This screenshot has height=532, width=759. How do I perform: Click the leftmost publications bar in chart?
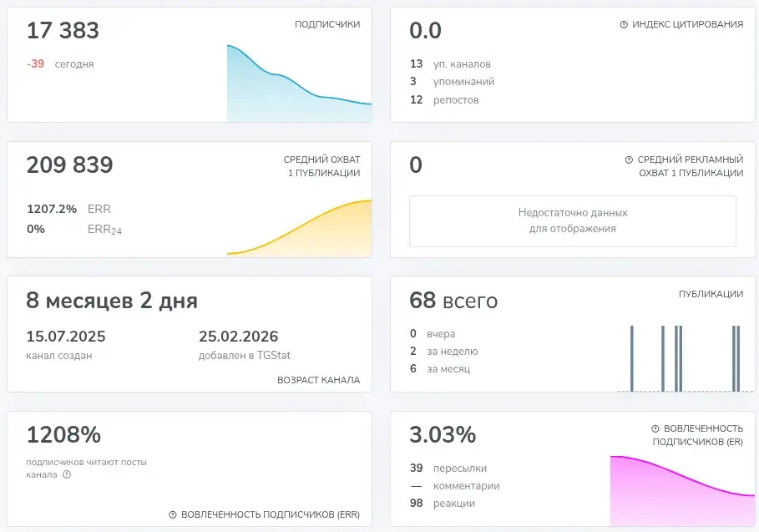point(632,358)
